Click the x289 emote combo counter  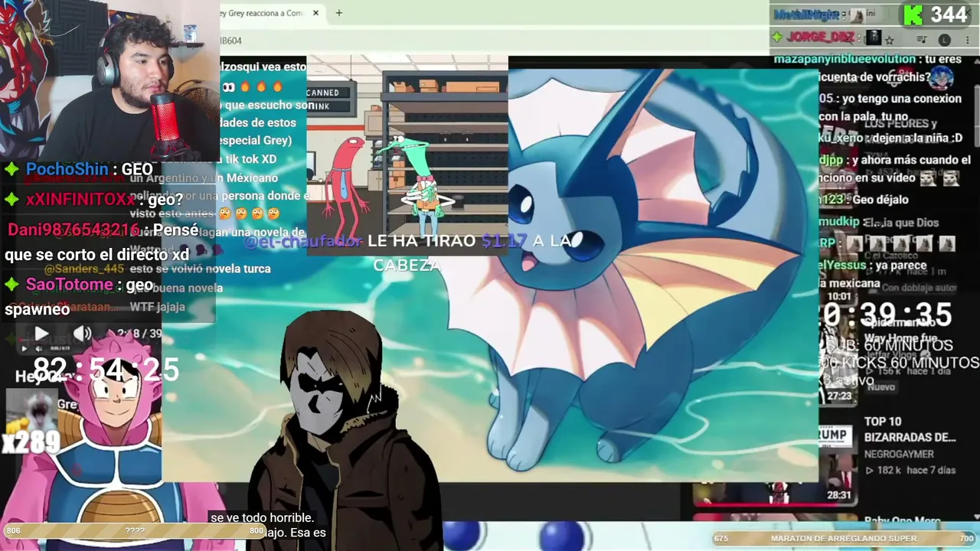(x=31, y=442)
